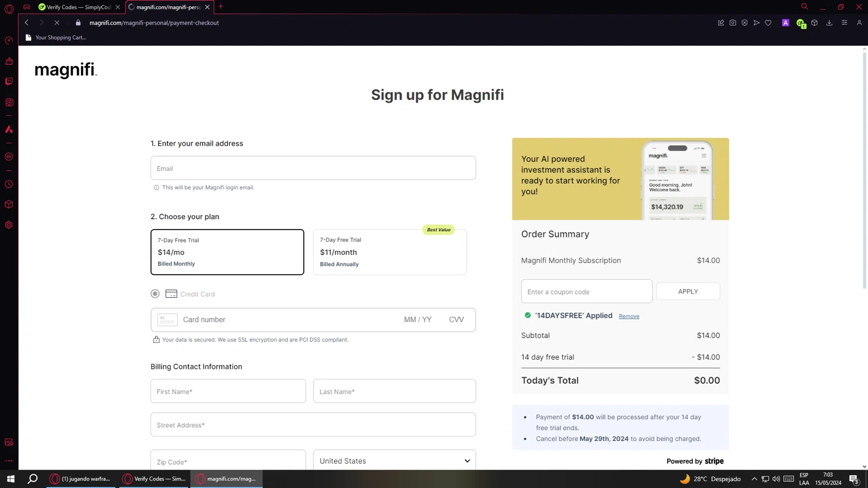This screenshot has height=488, width=868.
Task: Click the MM / YY expiry field
Action: (418, 320)
